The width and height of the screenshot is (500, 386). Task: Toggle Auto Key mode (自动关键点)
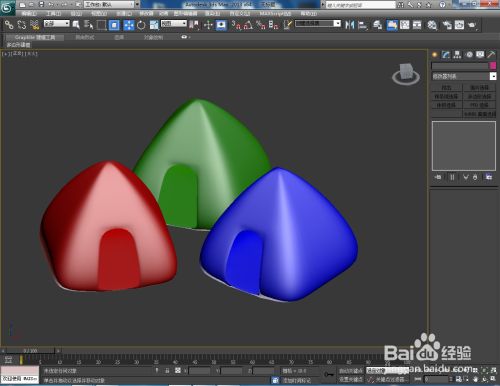[350, 371]
